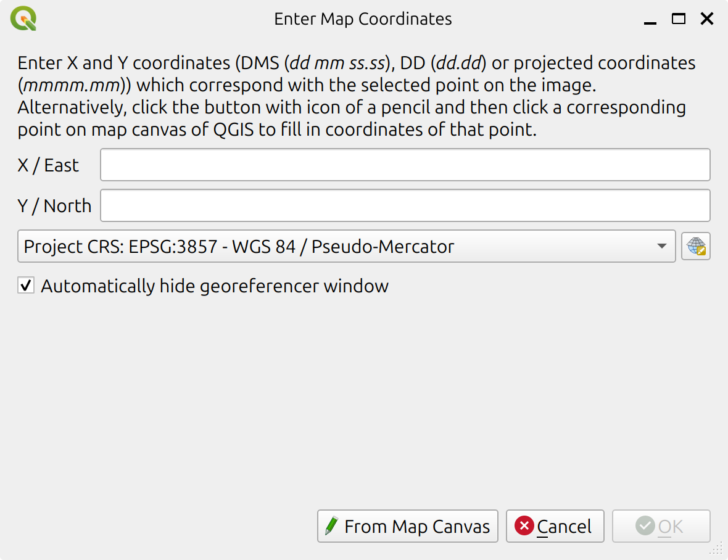Click the Enter Map Coordinates title bar
728x560 pixels.
coord(363,19)
